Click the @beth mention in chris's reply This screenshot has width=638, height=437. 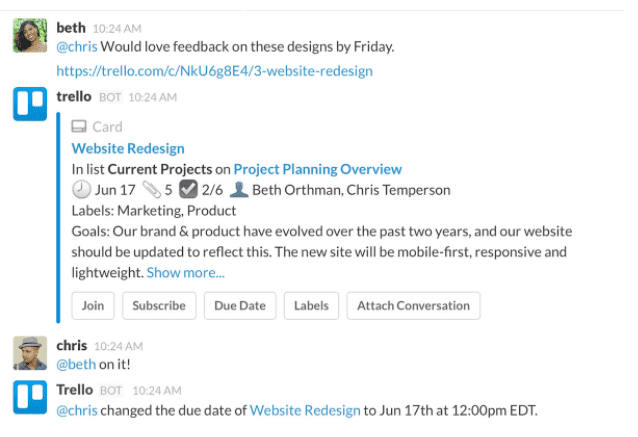pos(76,365)
